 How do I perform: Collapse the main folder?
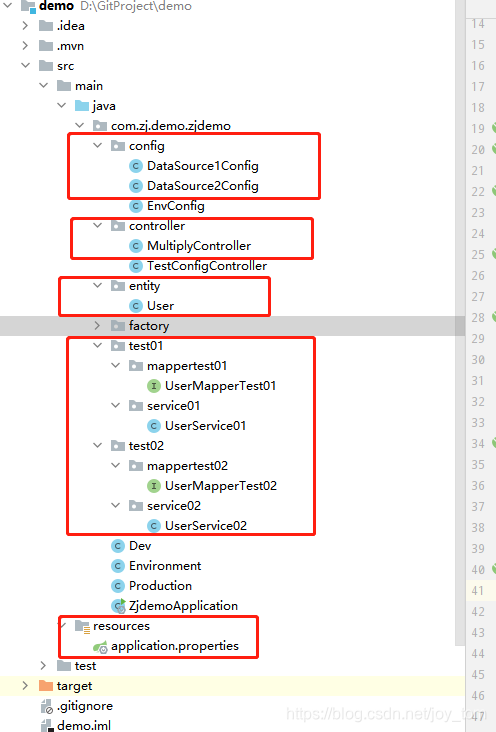click(x=44, y=85)
